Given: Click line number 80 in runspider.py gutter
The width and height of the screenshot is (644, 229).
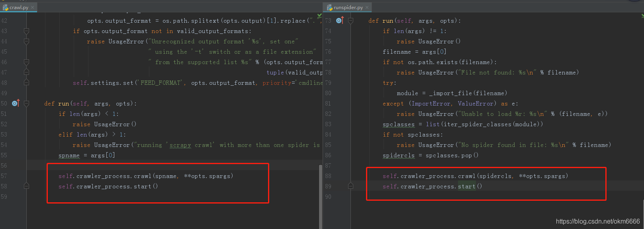Looking at the screenshot, I should [328, 93].
